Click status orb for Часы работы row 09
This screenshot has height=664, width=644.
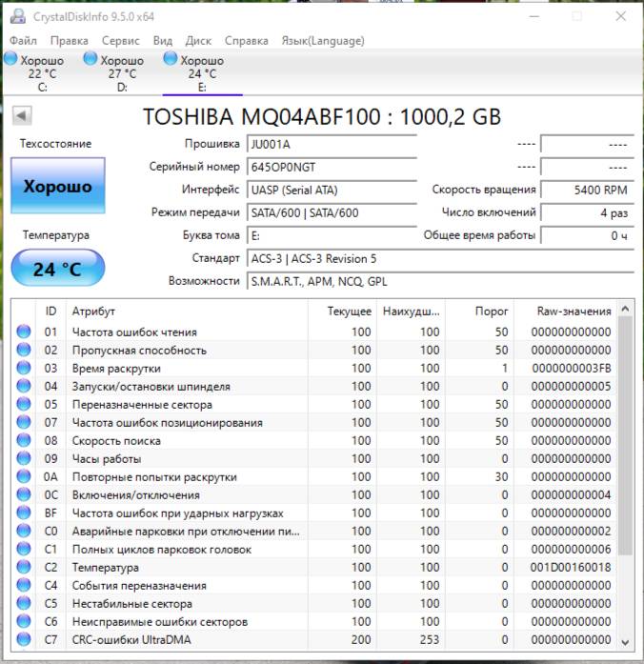(24, 459)
